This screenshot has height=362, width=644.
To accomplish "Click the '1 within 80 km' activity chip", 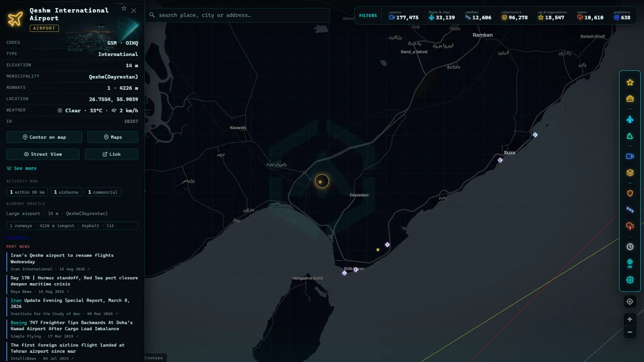I will point(27,192).
